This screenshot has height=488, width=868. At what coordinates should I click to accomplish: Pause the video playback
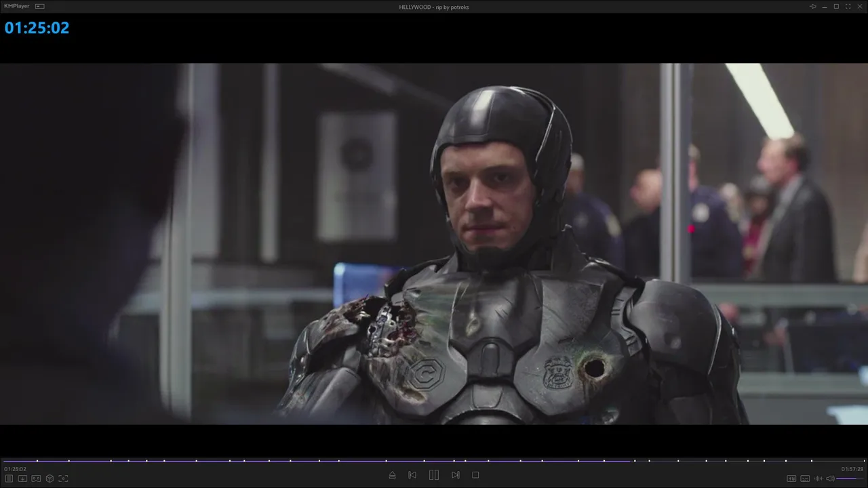tap(434, 475)
